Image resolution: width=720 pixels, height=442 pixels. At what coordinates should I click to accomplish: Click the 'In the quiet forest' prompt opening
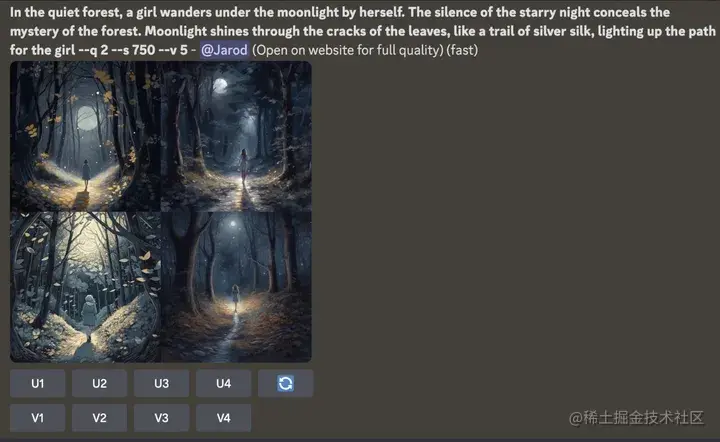click(x=66, y=12)
